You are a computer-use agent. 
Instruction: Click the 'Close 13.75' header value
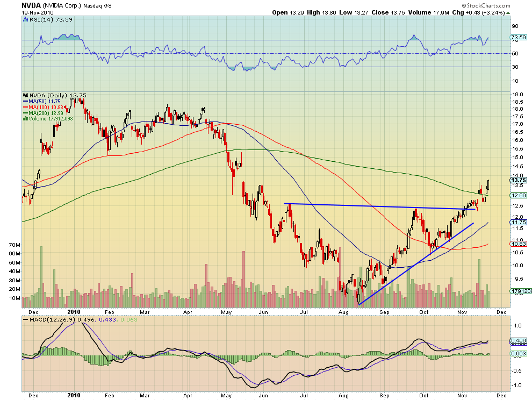(x=388, y=12)
